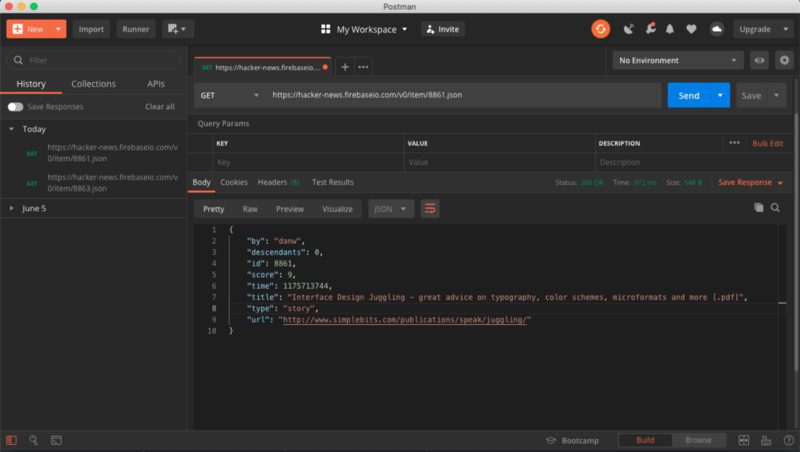Open the GET method dropdown

pos(225,95)
